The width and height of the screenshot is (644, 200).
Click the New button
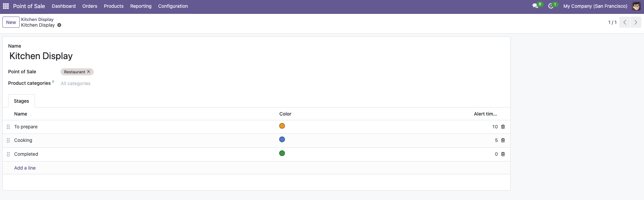tap(11, 22)
